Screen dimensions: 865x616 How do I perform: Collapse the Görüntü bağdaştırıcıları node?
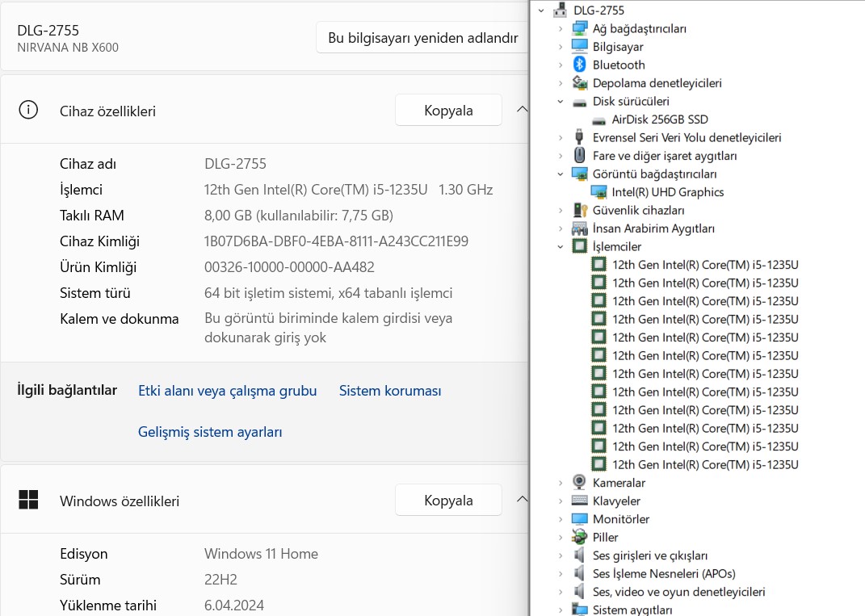click(x=561, y=174)
